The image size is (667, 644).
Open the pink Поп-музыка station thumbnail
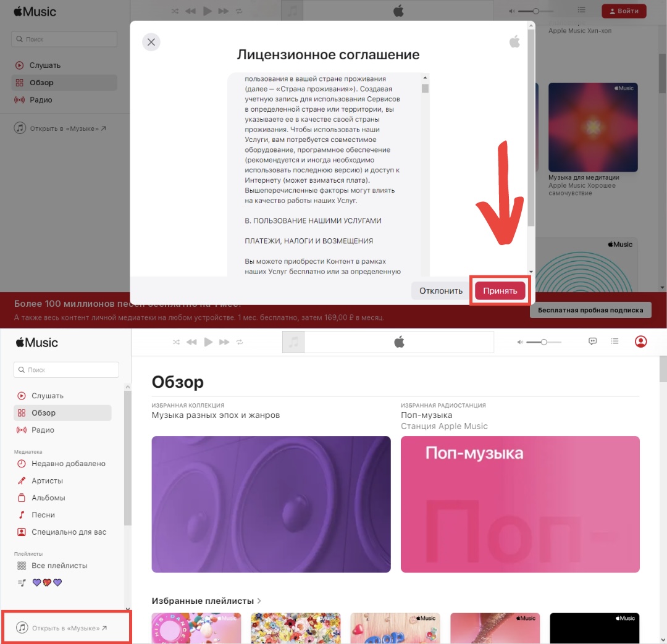tap(520, 504)
